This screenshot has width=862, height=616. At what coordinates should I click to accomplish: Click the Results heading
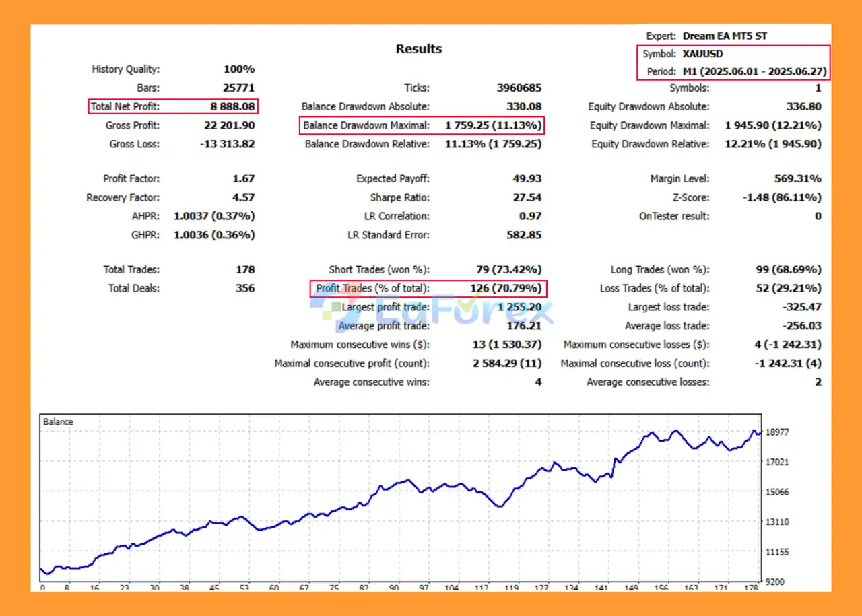tap(418, 48)
